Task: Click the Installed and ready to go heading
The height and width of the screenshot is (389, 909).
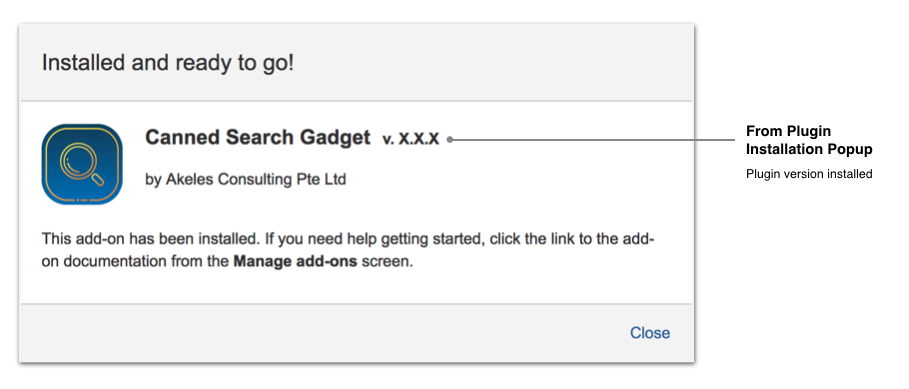Action: (168, 63)
